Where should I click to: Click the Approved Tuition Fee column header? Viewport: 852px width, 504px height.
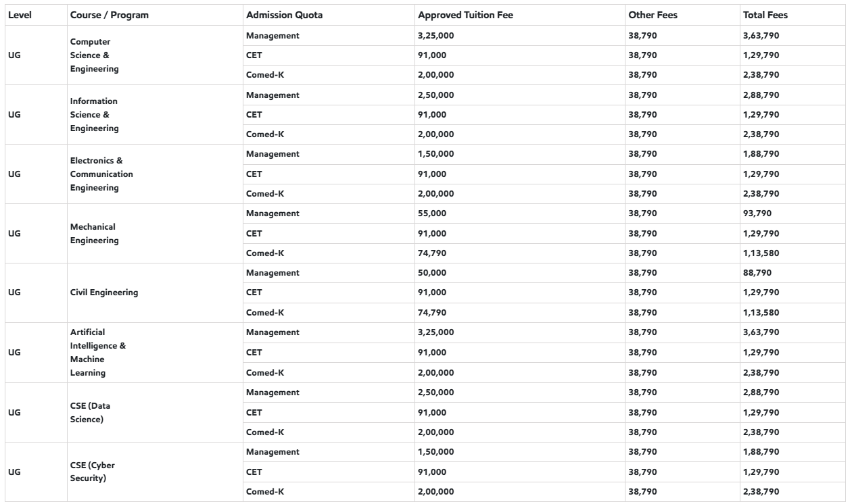[459, 15]
